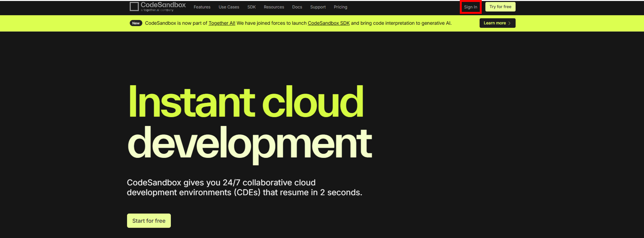This screenshot has width=644, height=238.
Task: Open the Docs link
Action: click(x=297, y=7)
